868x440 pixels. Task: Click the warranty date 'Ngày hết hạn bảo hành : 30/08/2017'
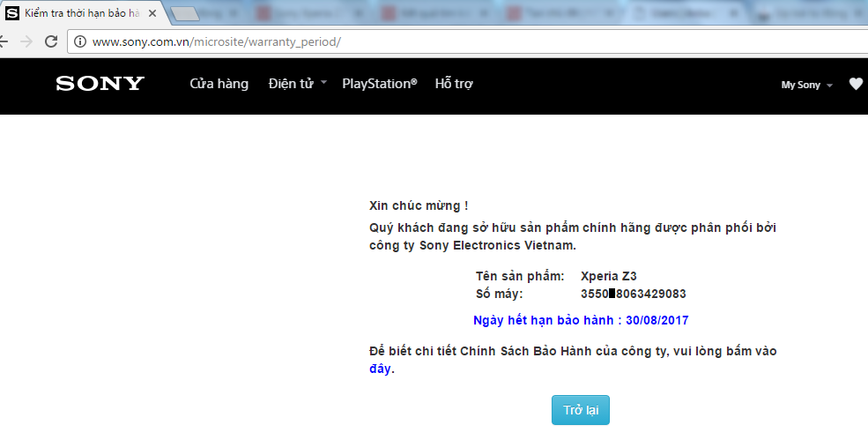coord(581,320)
